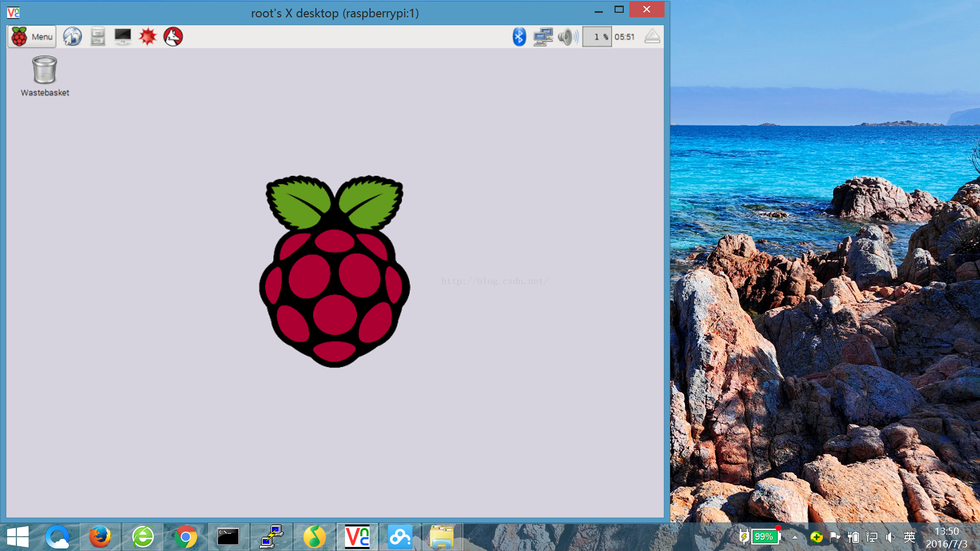Launch Firefox from the taskbar
980x551 pixels.
point(100,537)
